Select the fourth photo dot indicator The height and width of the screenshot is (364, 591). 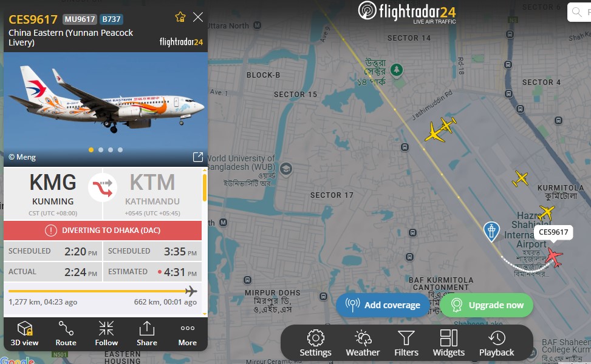120,150
